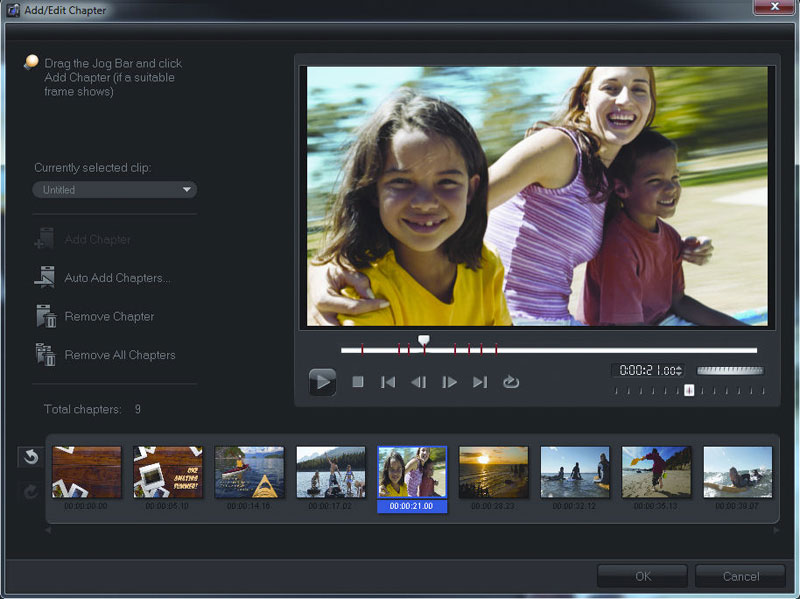Toggle the Repeat loop icon

click(x=511, y=382)
